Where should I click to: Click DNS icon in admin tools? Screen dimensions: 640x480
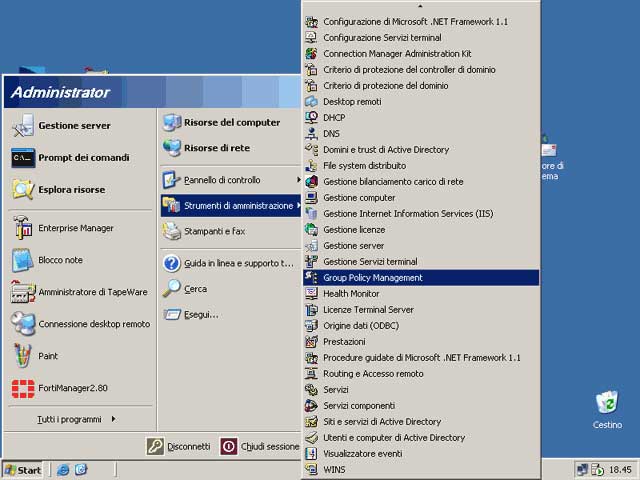click(311, 133)
